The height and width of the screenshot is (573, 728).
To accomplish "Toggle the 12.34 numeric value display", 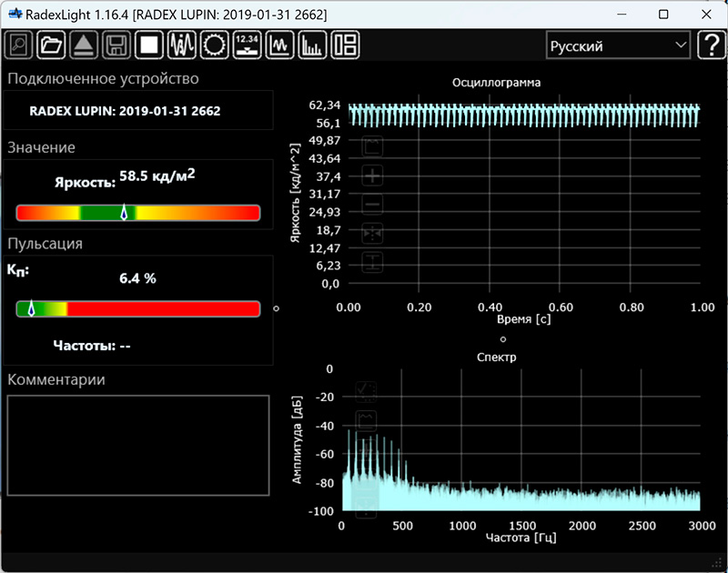I will pos(248,45).
